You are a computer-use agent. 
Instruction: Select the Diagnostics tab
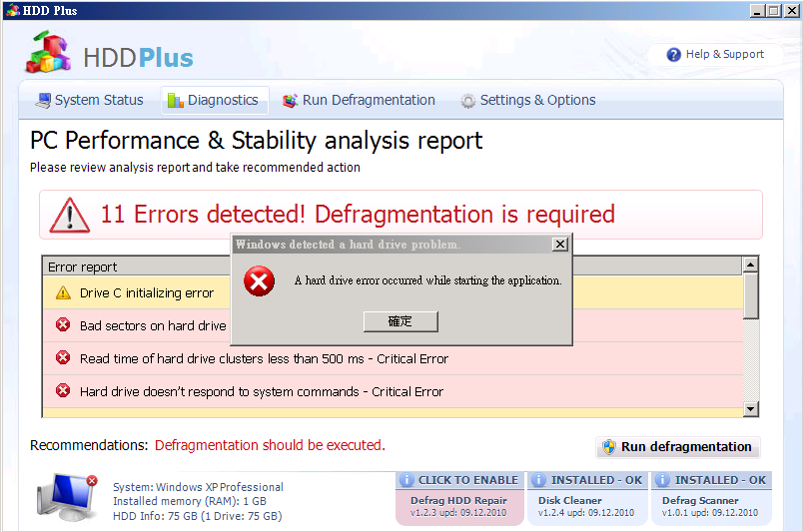[x=214, y=101]
